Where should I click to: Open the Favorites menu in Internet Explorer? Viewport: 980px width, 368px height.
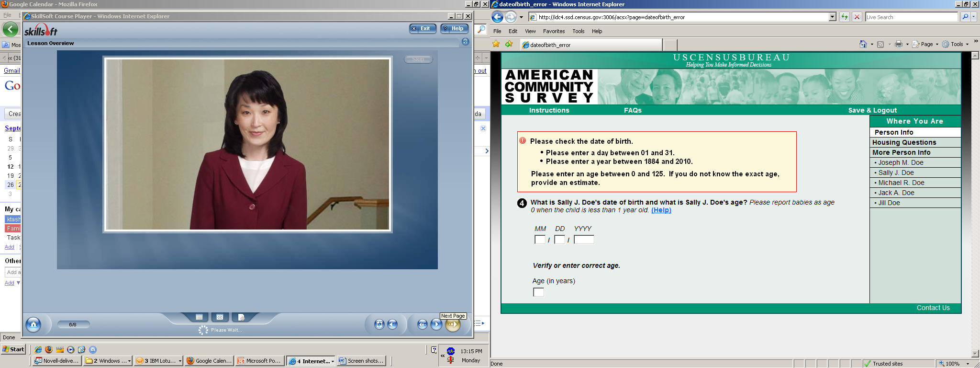click(554, 31)
